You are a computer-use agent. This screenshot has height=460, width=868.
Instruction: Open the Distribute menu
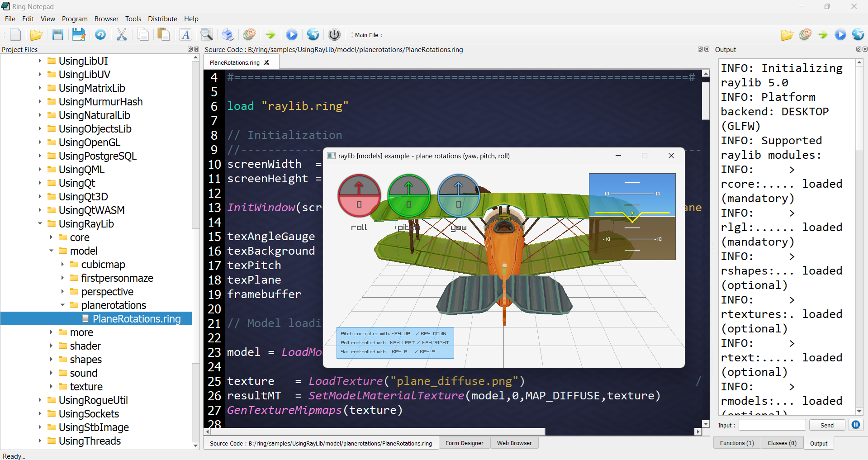click(162, 19)
